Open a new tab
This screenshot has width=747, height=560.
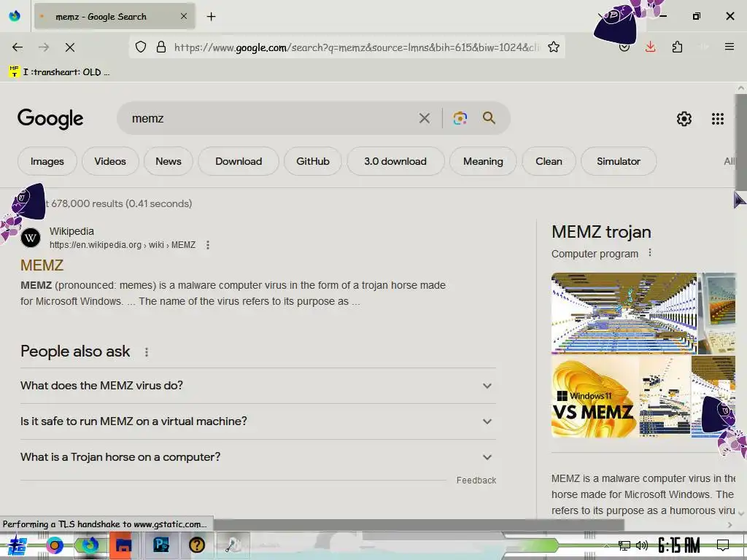(x=211, y=17)
